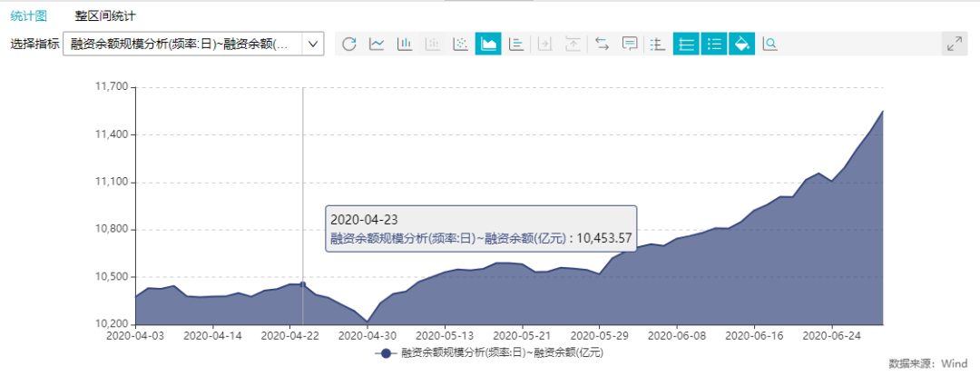The width and height of the screenshot is (980, 377).
Task: Switch to bar chart view
Action: (x=405, y=44)
